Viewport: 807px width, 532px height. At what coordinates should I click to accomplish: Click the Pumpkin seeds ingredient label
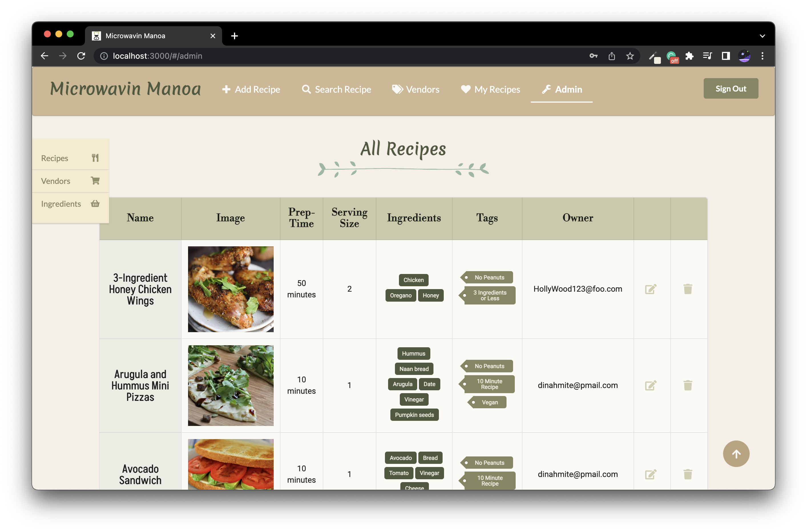(414, 415)
